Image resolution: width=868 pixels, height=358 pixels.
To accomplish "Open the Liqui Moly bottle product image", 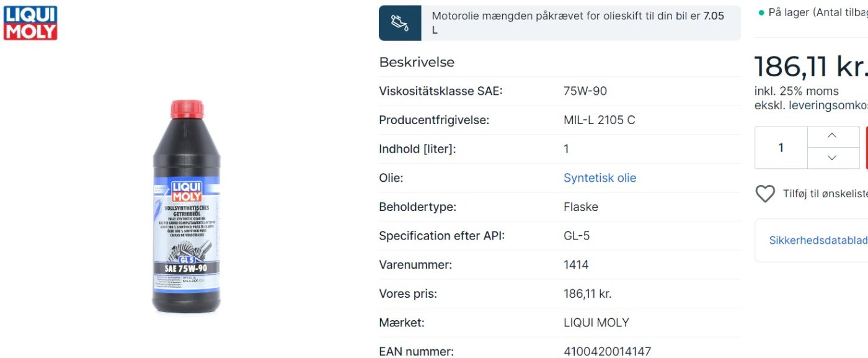I will pyautogui.click(x=186, y=207).
